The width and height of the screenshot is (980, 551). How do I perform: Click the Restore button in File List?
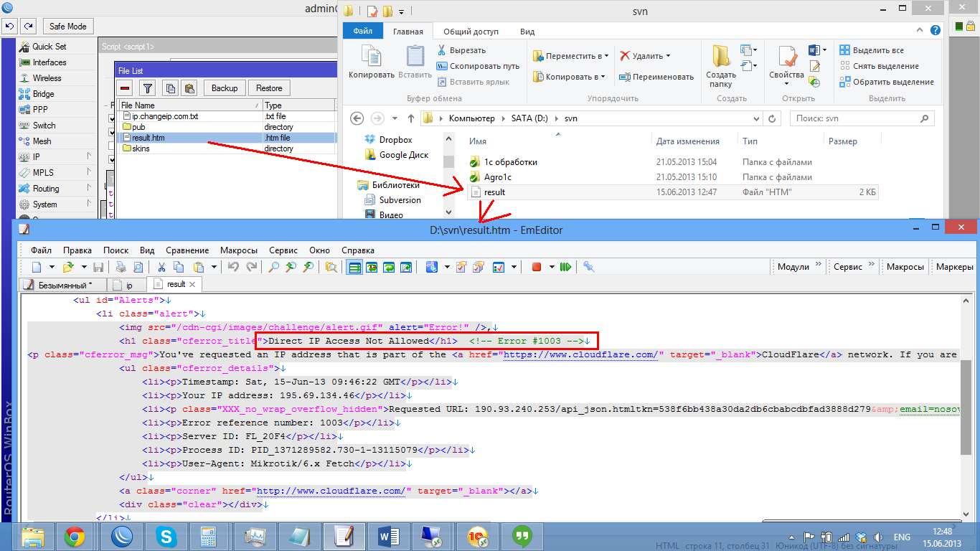[269, 88]
